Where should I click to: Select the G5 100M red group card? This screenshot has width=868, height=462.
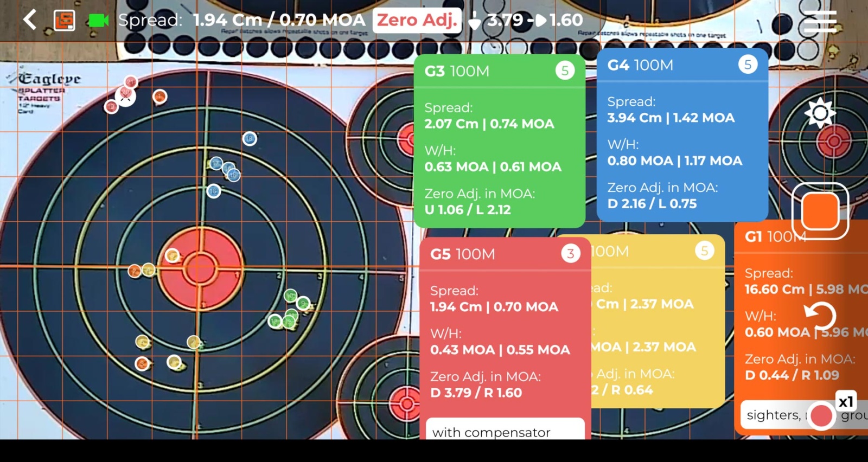point(505,338)
